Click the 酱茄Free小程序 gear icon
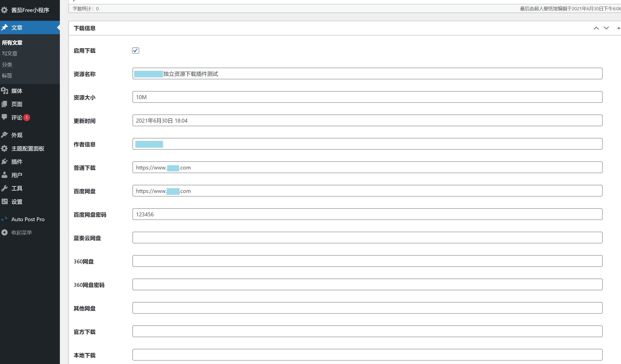 [x=4, y=10]
